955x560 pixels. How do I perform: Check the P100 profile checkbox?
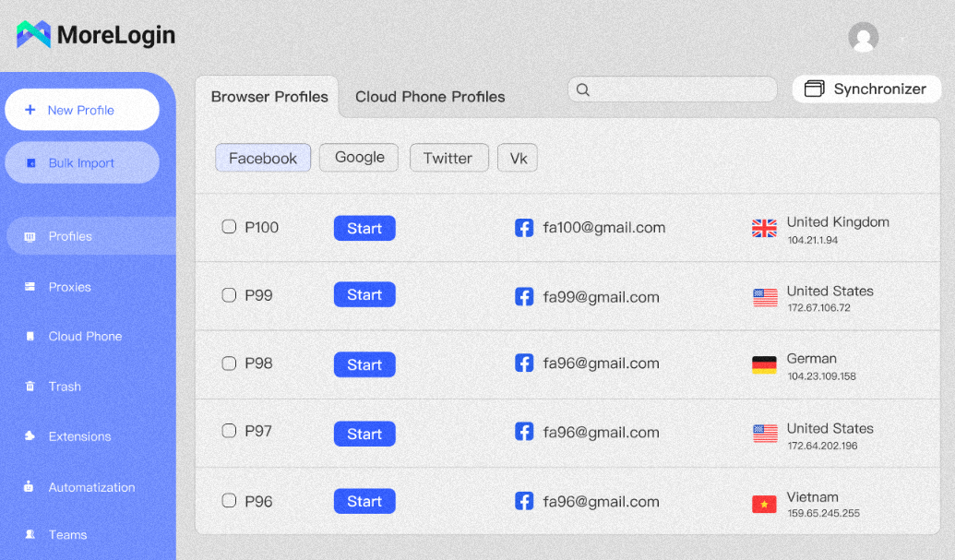229,227
